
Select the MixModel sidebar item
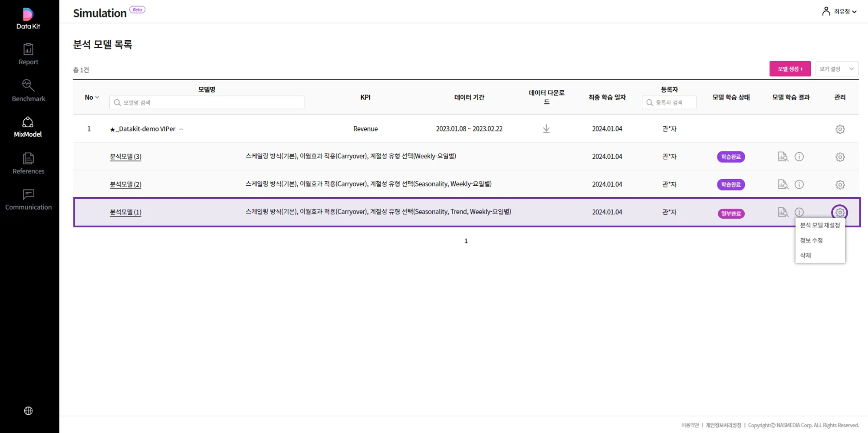28,127
